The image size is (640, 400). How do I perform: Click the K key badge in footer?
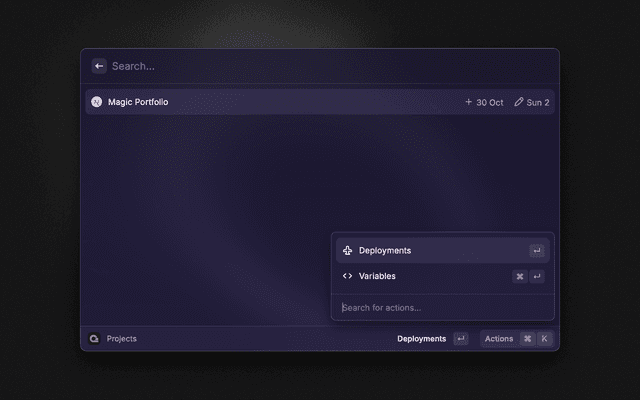pyautogui.click(x=544, y=339)
